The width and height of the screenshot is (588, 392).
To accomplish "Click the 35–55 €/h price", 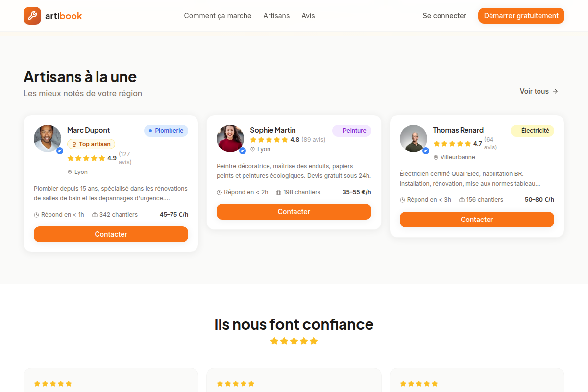I will (x=357, y=192).
